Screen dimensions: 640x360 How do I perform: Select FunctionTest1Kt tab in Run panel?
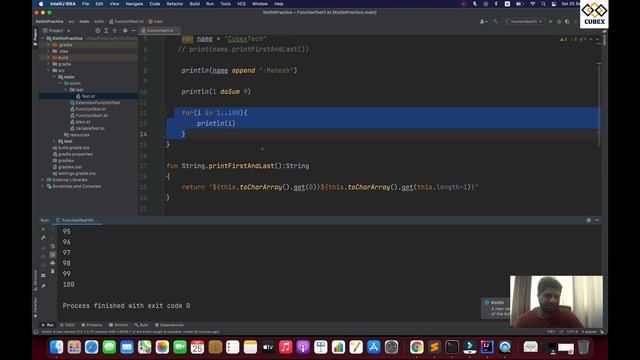point(78,220)
